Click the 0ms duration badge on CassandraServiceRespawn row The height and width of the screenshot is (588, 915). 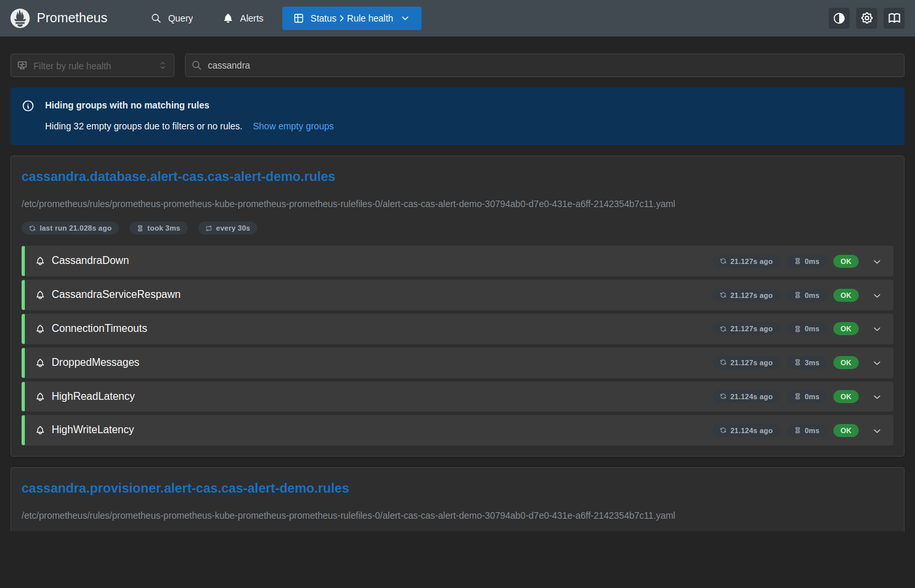pos(807,295)
